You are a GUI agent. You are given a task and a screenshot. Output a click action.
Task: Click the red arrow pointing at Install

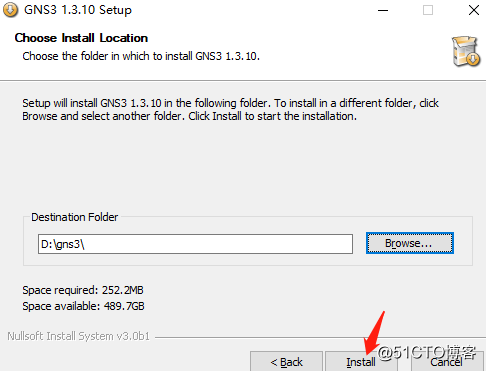tap(374, 333)
